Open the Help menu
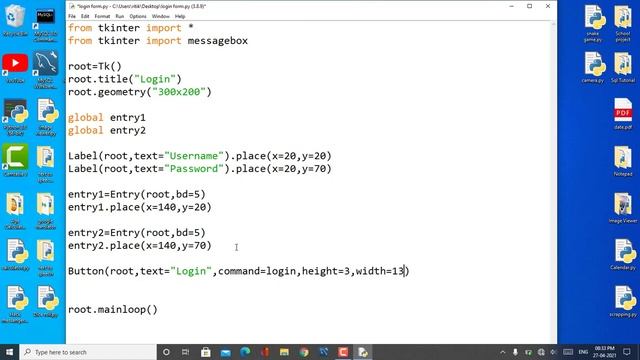Viewport: 640px width, 360px height. (x=180, y=16)
